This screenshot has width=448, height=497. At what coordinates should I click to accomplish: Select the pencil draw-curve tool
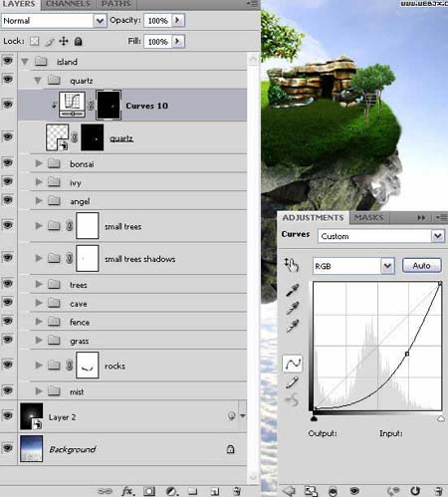click(292, 382)
